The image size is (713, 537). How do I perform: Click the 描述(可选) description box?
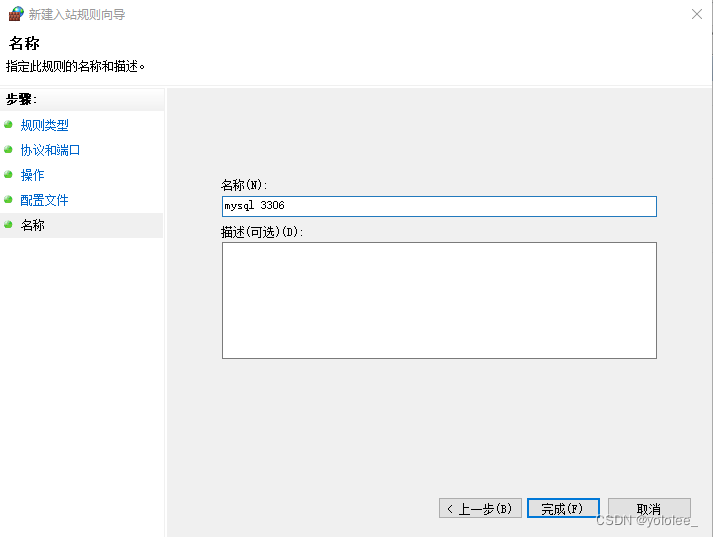[439, 301]
